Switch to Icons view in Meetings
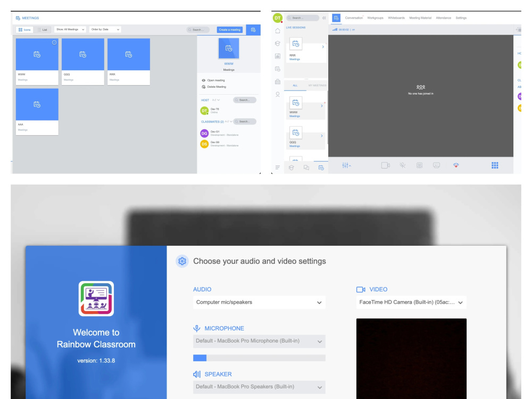The height and width of the screenshot is (399, 532). point(24,30)
